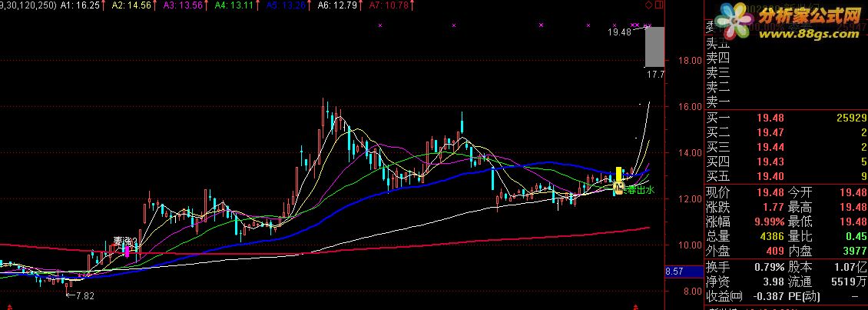Image resolution: width=868 pixels, height=310 pixels.
Task: Click the 量比 value 0.45
Action: [x=857, y=237]
